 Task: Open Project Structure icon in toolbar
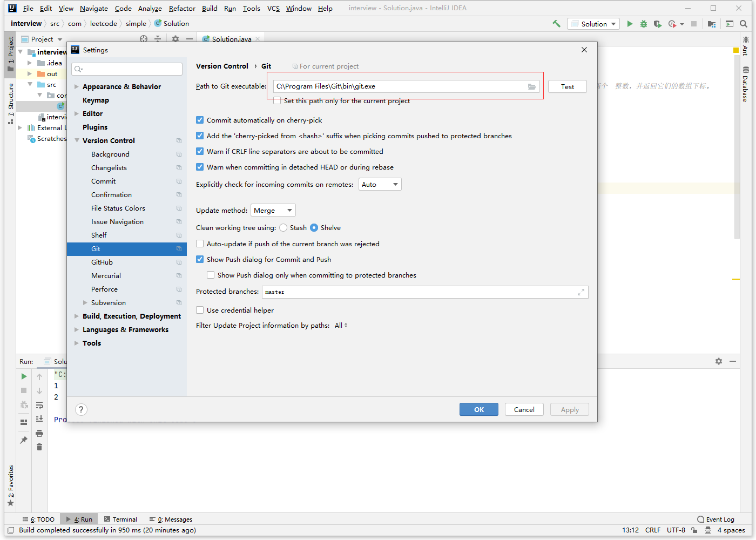point(712,24)
